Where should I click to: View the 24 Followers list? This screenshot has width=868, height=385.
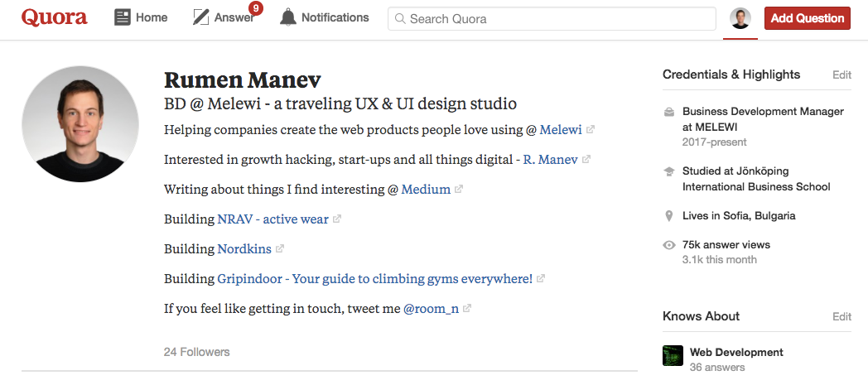(196, 352)
